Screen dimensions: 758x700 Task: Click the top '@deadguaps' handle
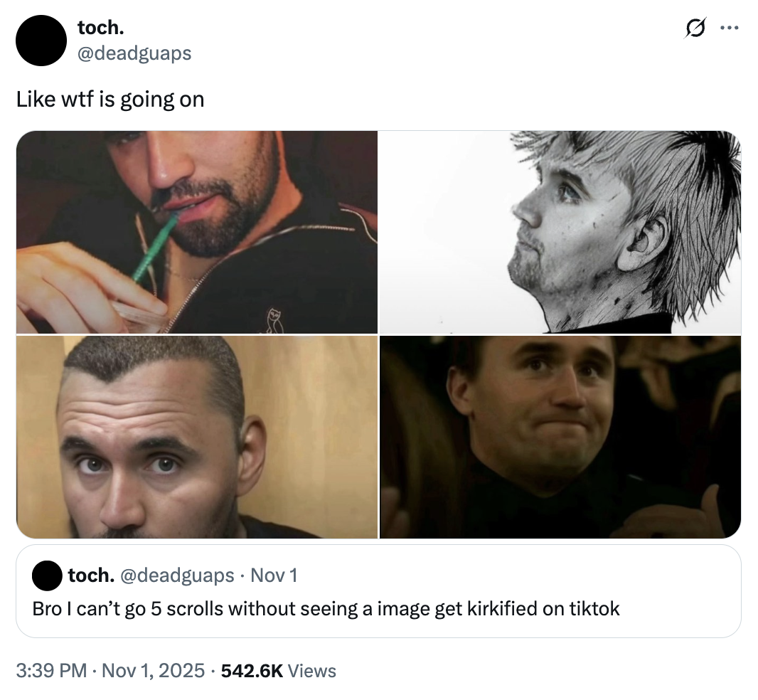click(134, 53)
